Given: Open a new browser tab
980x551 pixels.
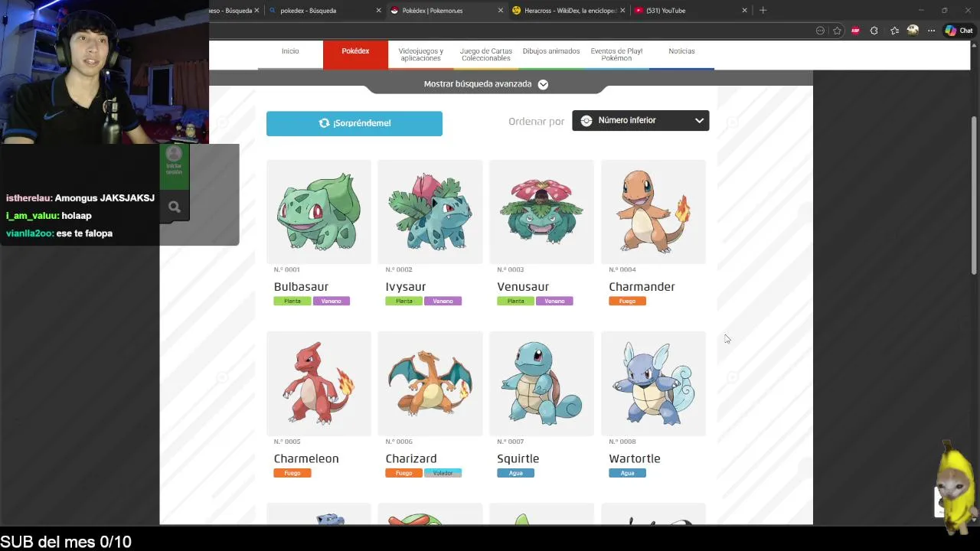Looking at the screenshot, I should [x=763, y=11].
